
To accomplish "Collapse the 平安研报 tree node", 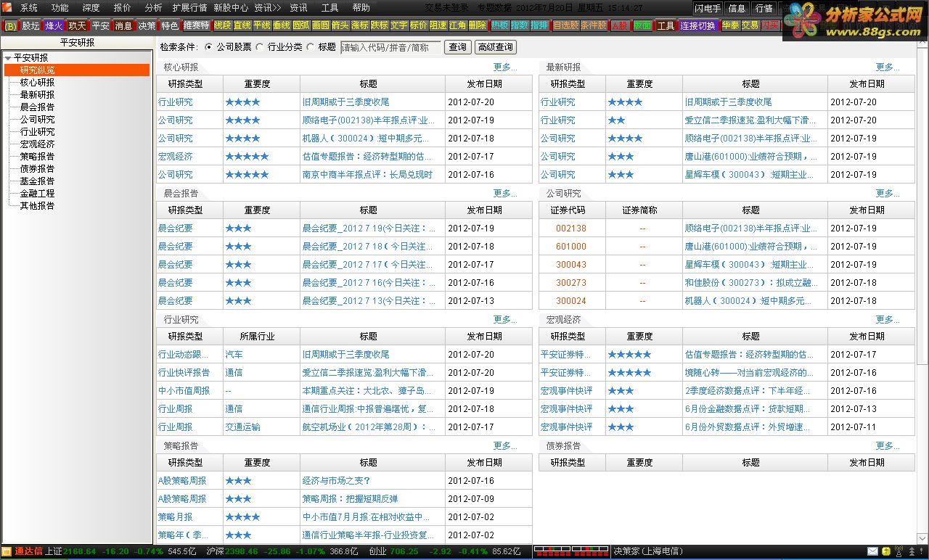I will pos(8,58).
